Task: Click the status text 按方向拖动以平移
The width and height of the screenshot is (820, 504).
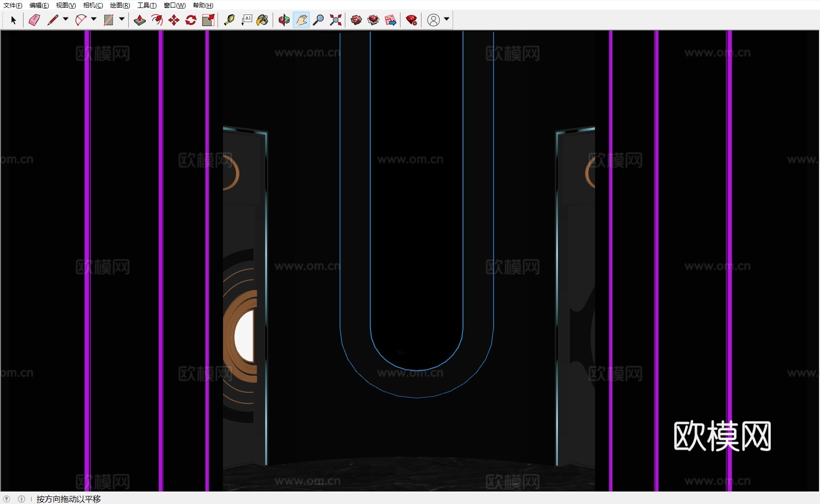Action: [69, 499]
